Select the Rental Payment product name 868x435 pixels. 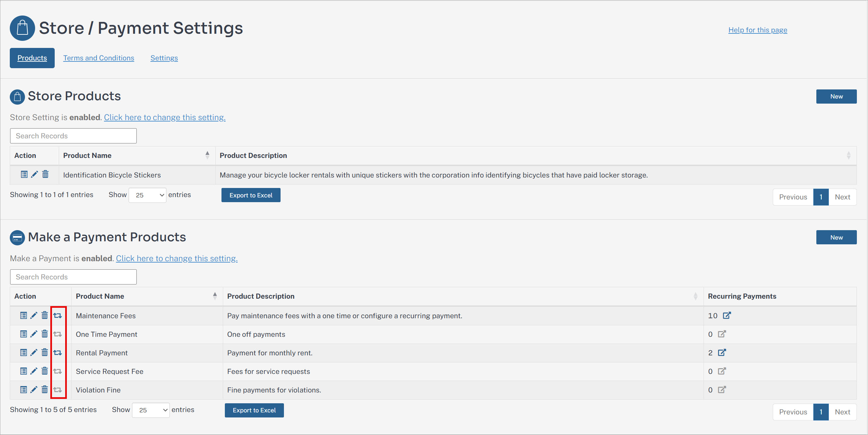coord(102,353)
